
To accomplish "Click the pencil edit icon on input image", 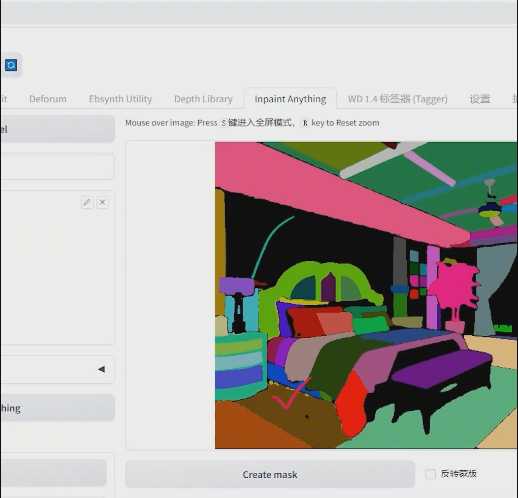I will click(87, 203).
